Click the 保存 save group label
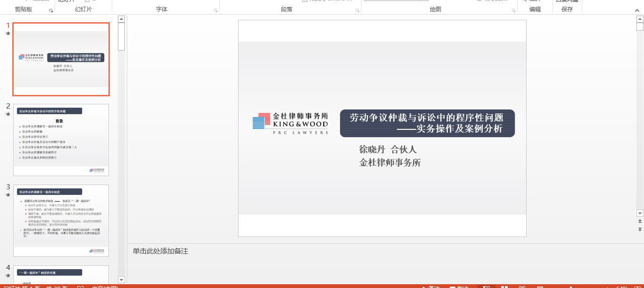The width and height of the screenshot is (644, 288). (x=567, y=9)
